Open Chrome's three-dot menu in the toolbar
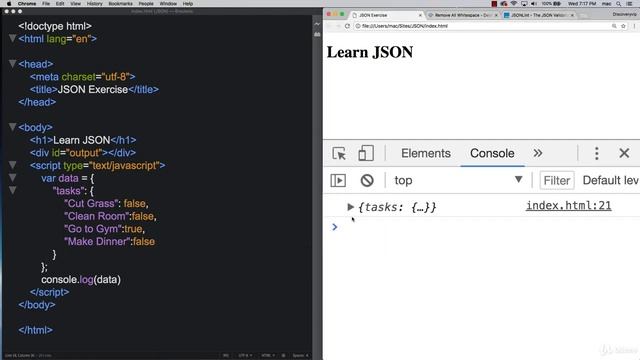The image size is (640, 360). [x=635, y=26]
